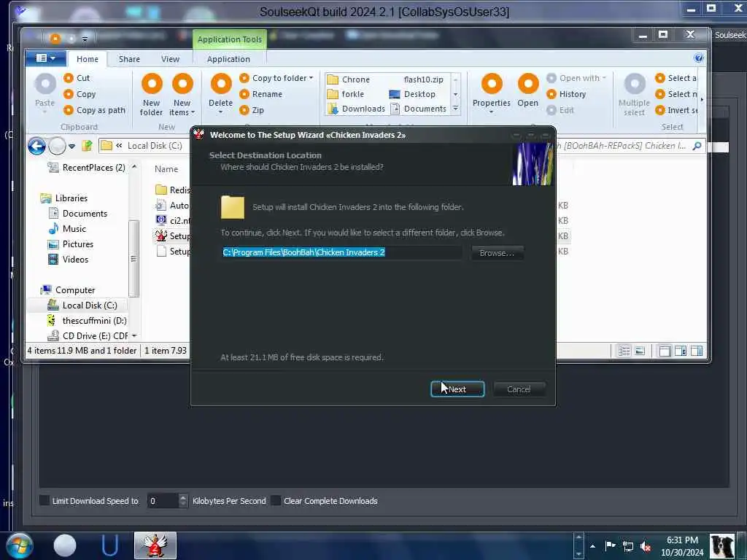
Task: Click Cancel in the Setup Wizard
Action: point(519,389)
